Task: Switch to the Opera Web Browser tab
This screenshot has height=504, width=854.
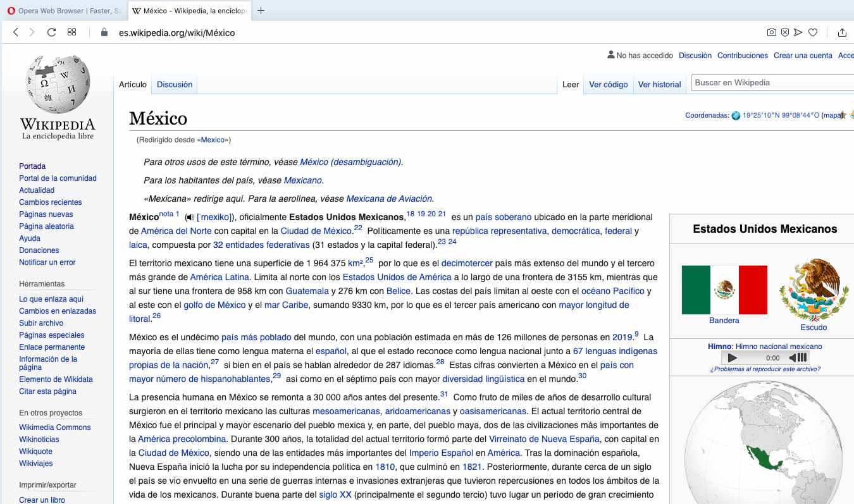Action: coord(63,11)
